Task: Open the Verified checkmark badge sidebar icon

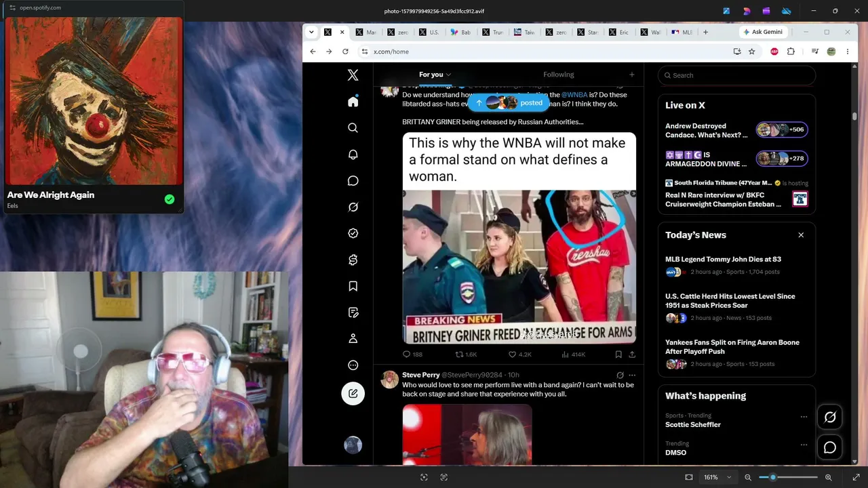Action: 353,233
